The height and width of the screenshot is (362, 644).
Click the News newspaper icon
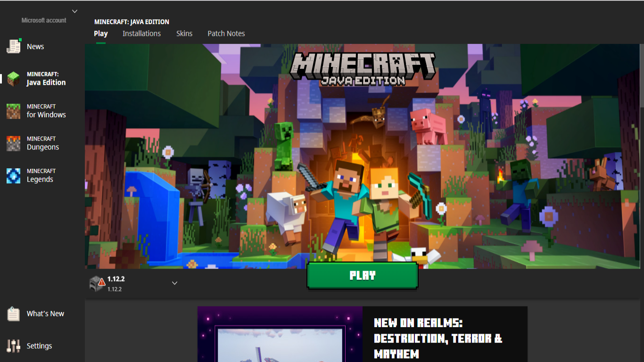tap(14, 46)
